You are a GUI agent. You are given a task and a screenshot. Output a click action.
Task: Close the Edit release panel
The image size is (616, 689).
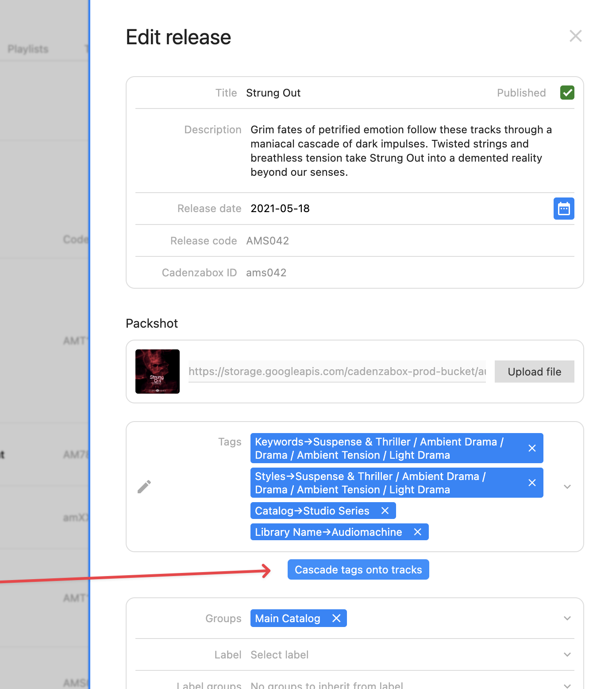point(575,36)
